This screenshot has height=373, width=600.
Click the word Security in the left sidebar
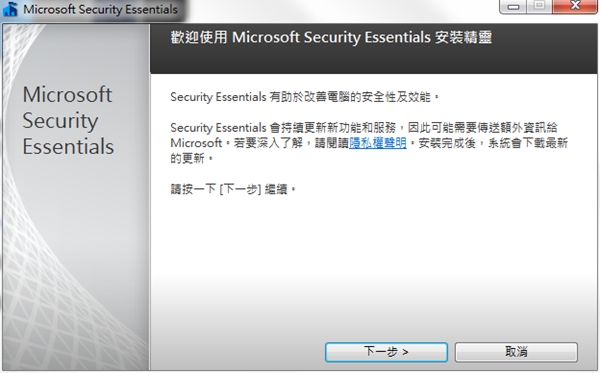click(x=60, y=121)
